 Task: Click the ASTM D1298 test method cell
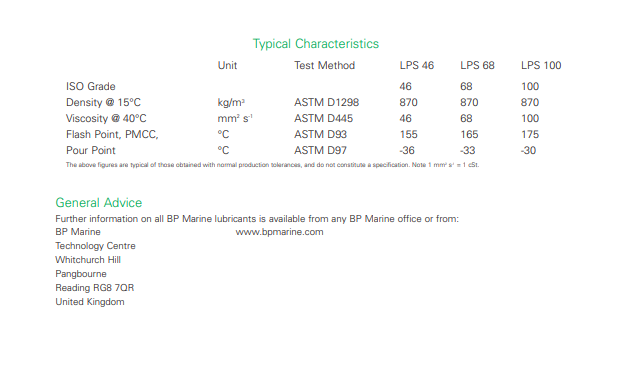tap(326, 103)
